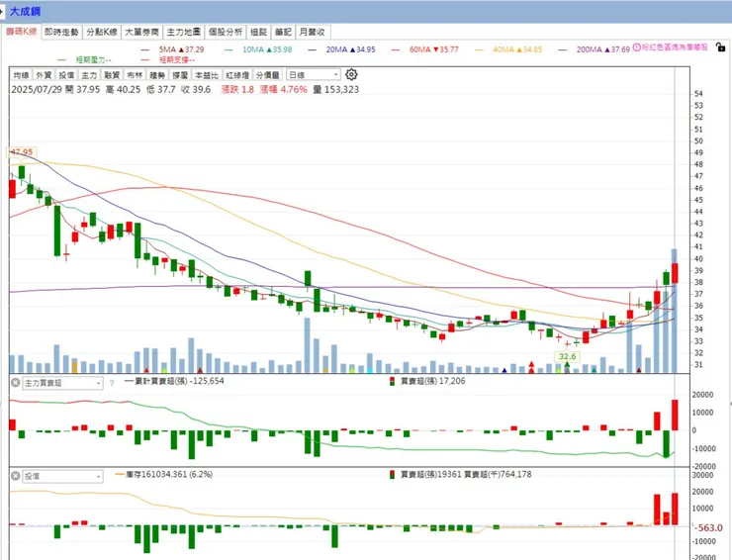Click the 量 153,323 volume value
Image resolution: width=732 pixels, height=560 pixels.
[335, 90]
